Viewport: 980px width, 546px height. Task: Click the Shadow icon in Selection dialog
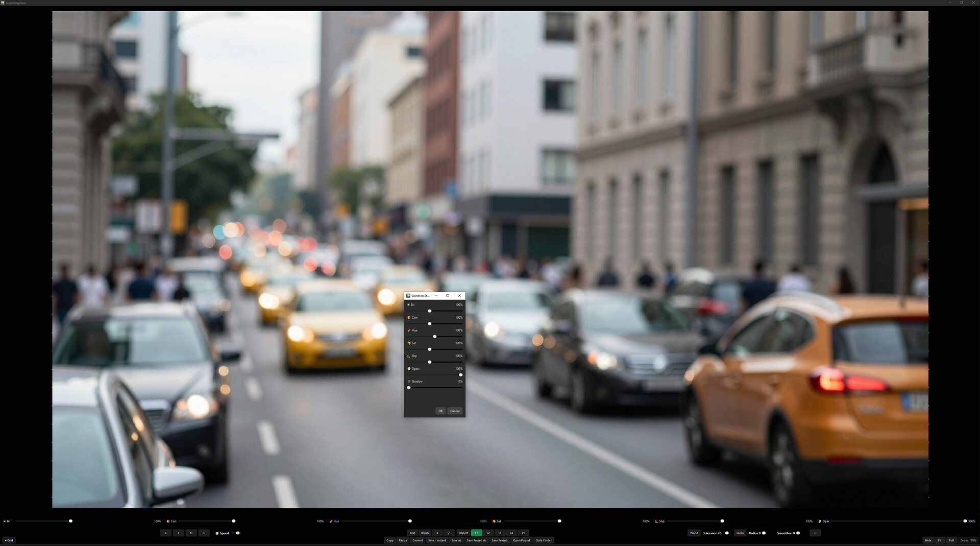409,382
